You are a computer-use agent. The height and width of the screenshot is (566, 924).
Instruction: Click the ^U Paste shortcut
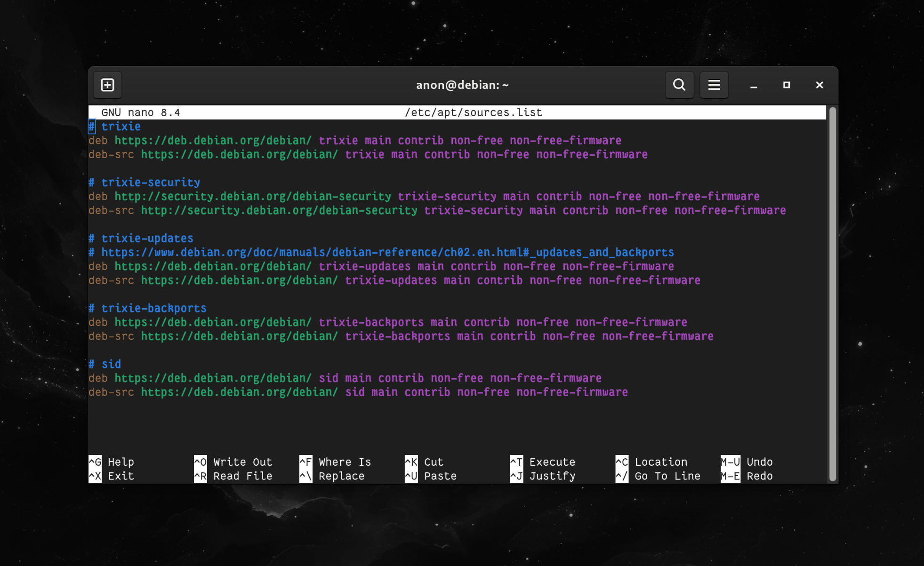431,476
